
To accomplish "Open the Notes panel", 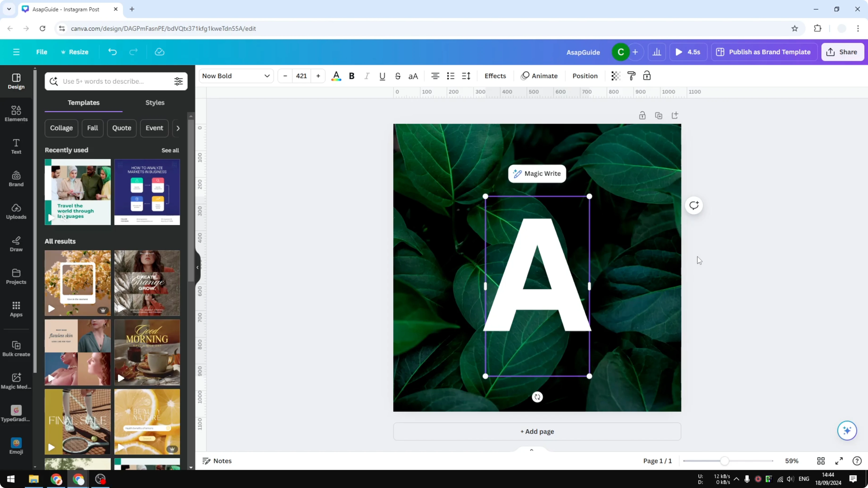I will (217, 461).
